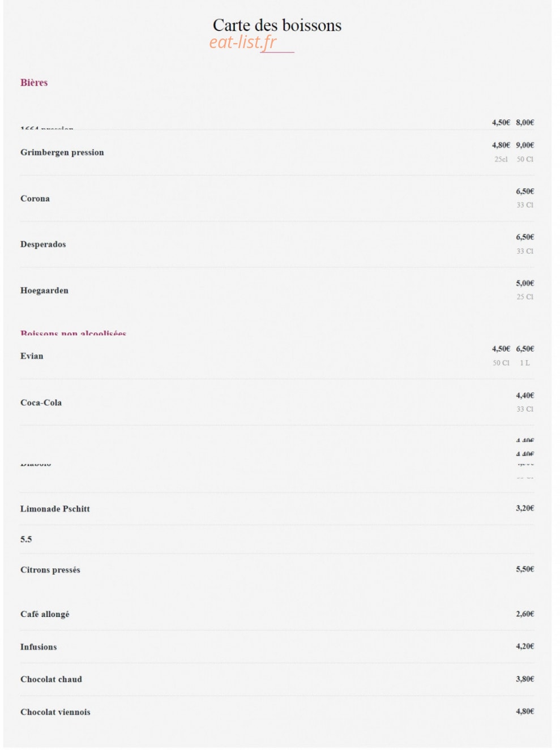Image resolution: width=560 pixels, height=750 pixels.
Task: Select the Citrons pressés entry
Action: [50, 570]
